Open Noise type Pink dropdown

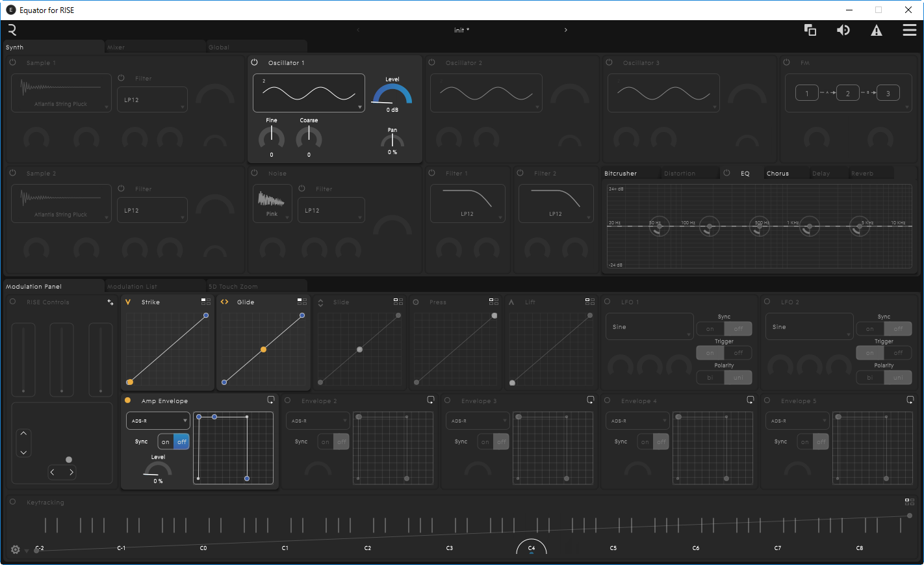[x=272, y=204]
